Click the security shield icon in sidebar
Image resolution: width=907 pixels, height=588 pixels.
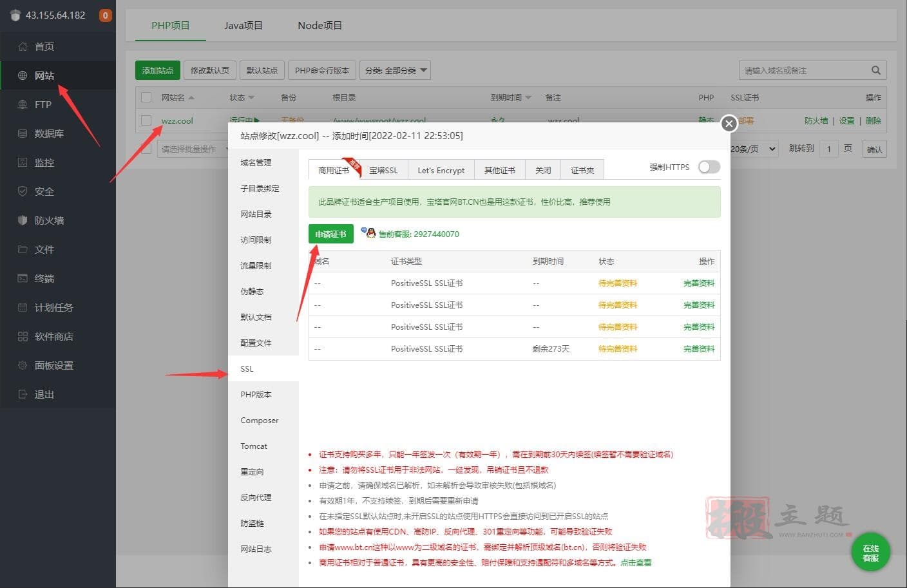point(23,191)
